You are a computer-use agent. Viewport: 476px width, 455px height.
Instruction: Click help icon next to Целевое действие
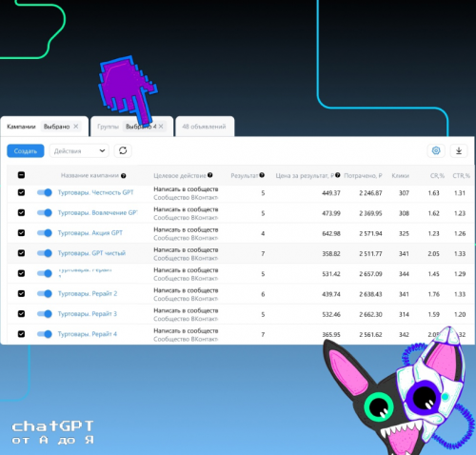210,175
